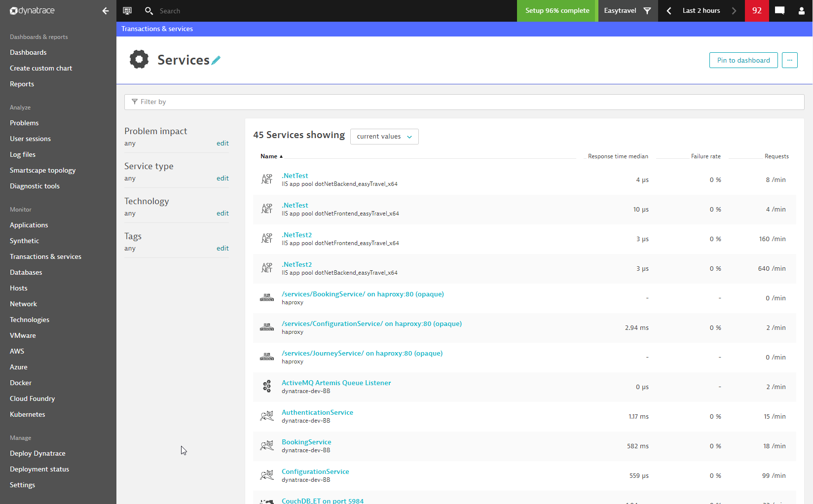
Task: Go to previous timeframe arrow
Action: pyautogui.click(x=669, y=10)
